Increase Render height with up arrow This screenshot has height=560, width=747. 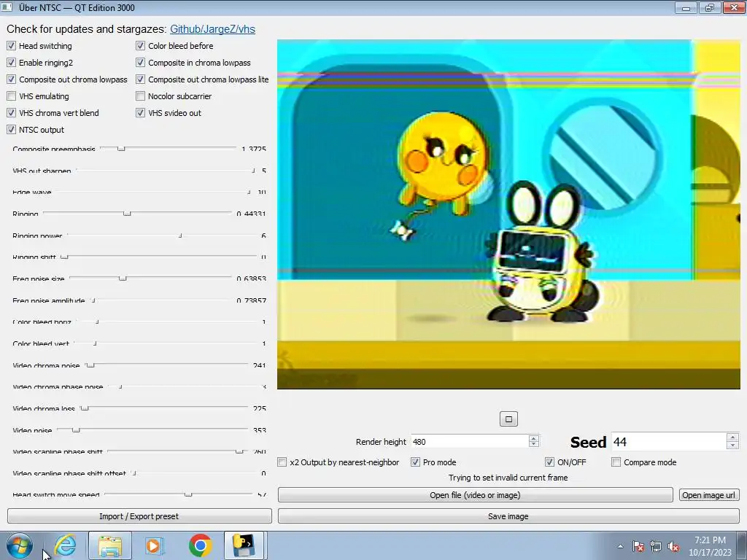pyautogui.click(x=533, y=438)
